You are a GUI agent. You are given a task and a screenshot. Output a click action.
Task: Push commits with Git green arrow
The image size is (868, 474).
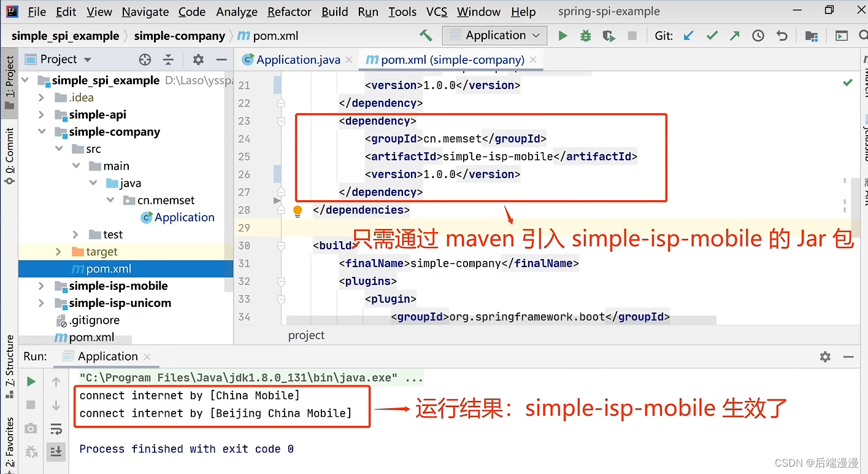pos(734,36)
